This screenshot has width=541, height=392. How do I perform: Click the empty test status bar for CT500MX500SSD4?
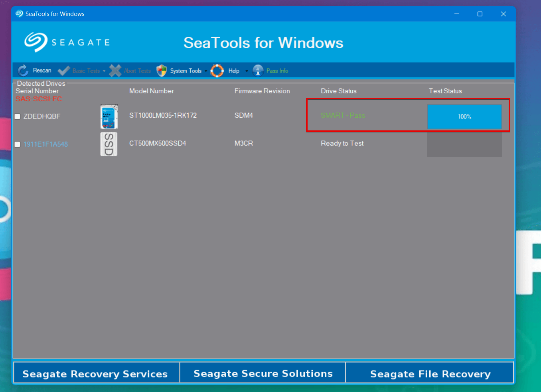[x=464, y=144]
